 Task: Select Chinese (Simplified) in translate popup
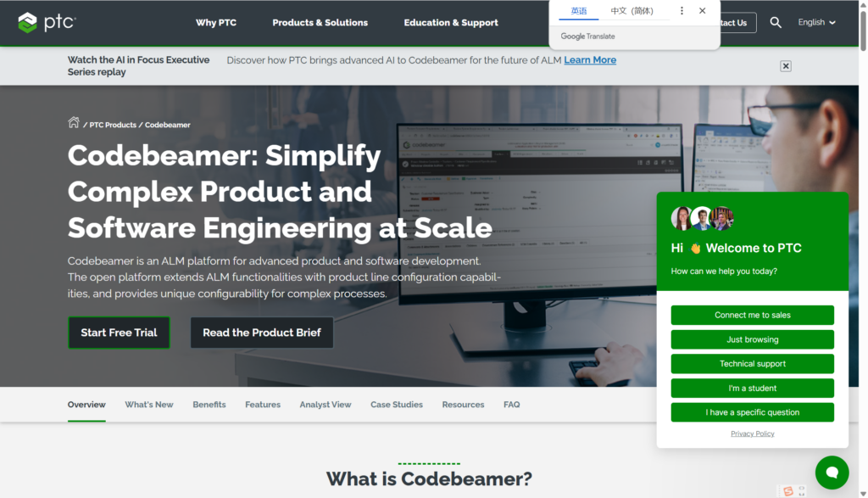(x=632, y=11)
